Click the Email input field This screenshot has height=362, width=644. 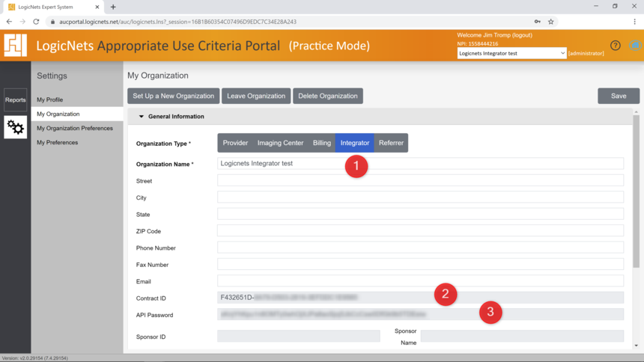point(421,281)
